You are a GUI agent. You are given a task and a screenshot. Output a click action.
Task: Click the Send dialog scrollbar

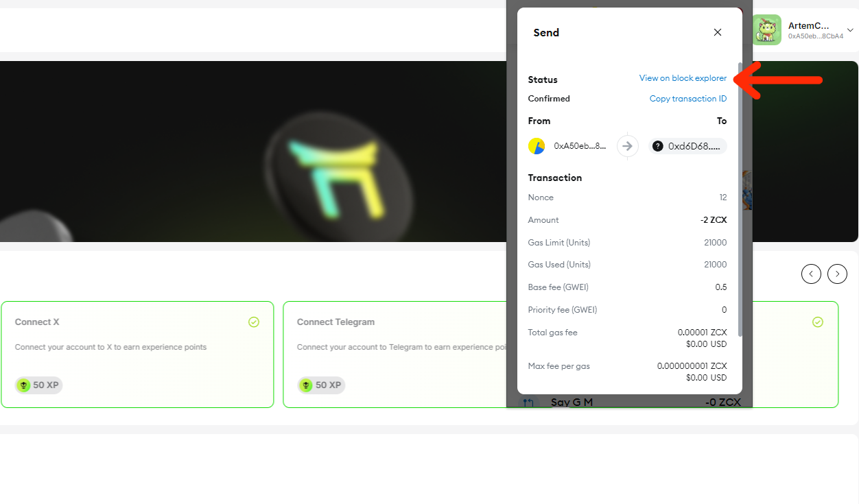pyautogui.click(x=740, y=199)
